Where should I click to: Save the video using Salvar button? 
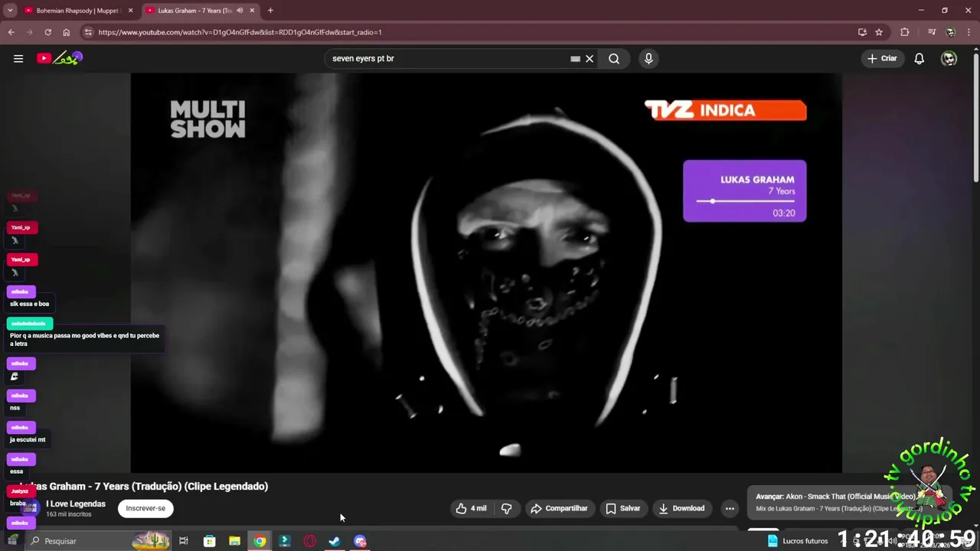point(622,508)
